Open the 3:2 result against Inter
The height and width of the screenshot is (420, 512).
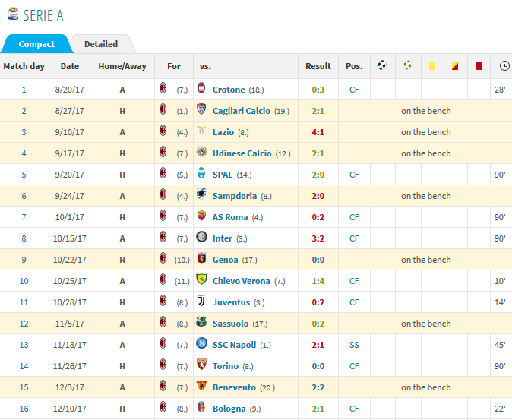[x=318, y=238]
